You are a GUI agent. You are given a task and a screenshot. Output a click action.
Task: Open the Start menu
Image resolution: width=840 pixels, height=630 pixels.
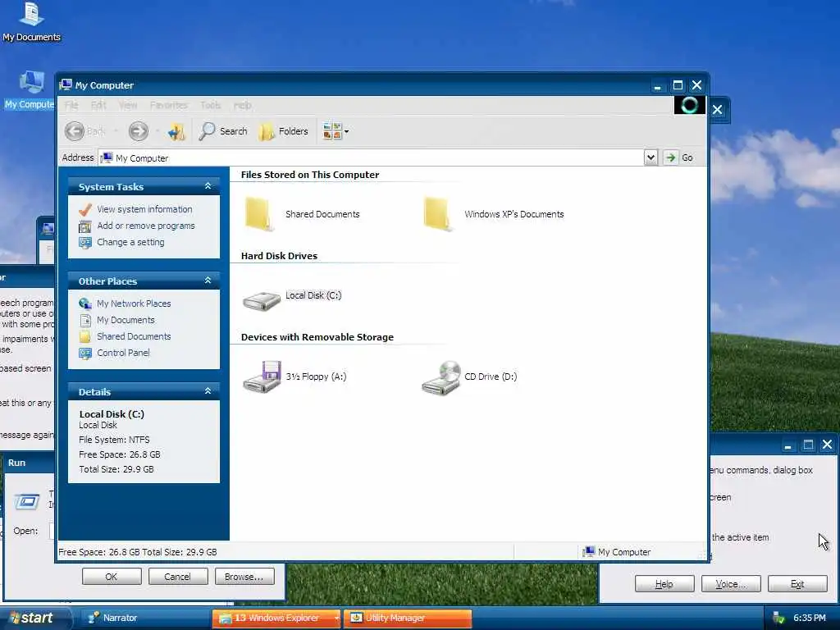[35, 619]
